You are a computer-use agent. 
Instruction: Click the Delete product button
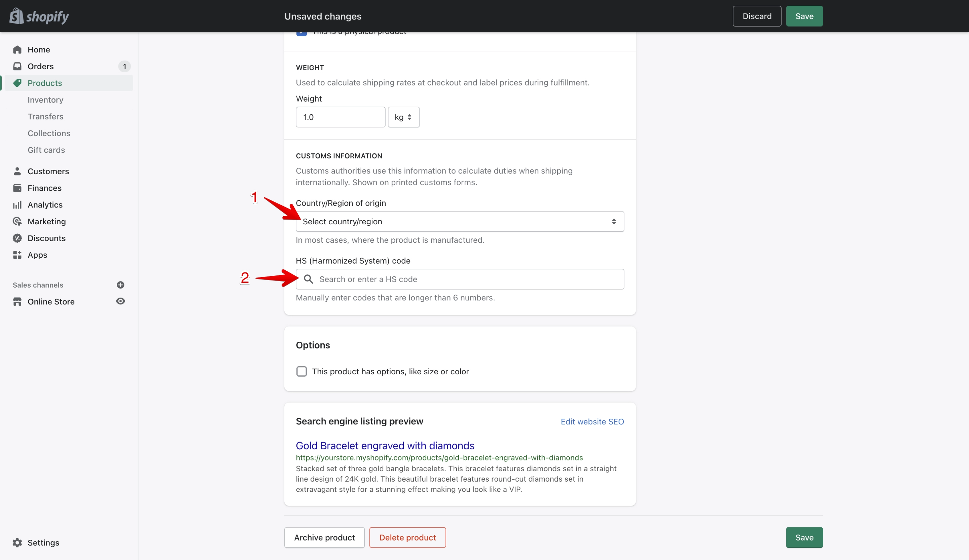tap(407, 537)
